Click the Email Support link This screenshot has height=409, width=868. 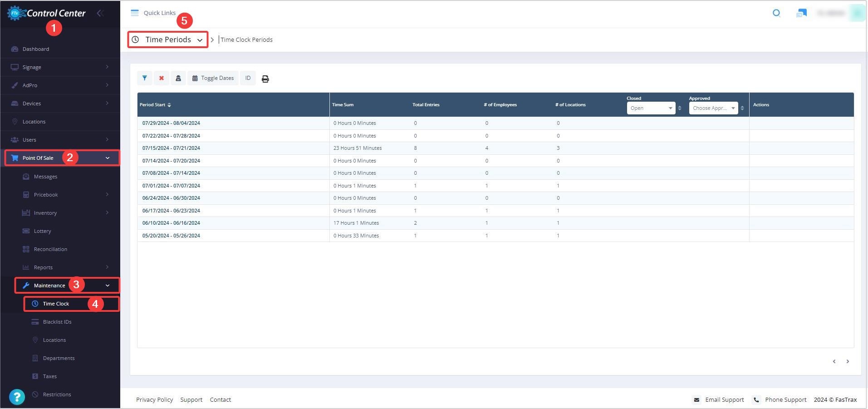[x=724, y=399]
